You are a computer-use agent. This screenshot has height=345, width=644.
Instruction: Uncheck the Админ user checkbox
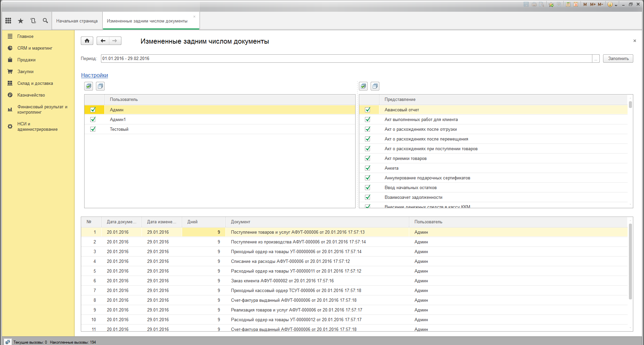click(93, 110)
